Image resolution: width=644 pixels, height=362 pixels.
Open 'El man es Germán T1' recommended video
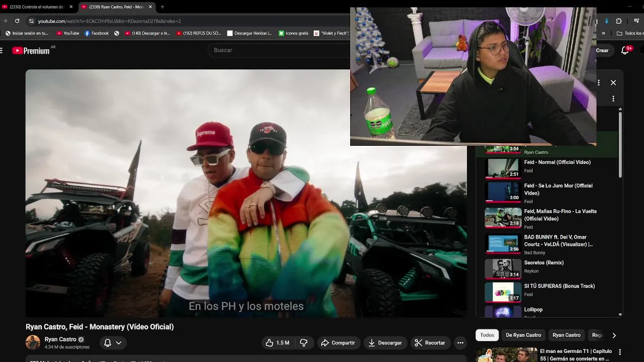(576, 355)
